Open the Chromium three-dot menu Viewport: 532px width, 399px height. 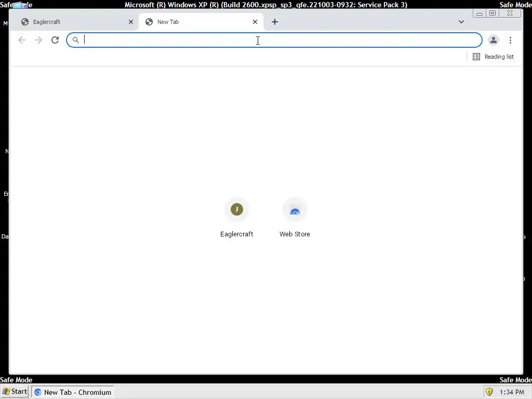[510, 40]
